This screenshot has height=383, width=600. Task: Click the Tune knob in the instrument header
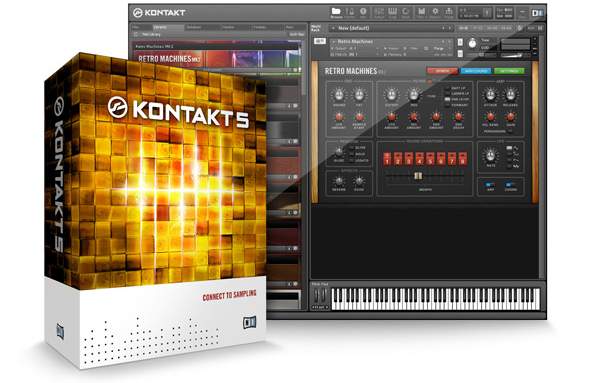coord(473,44)
